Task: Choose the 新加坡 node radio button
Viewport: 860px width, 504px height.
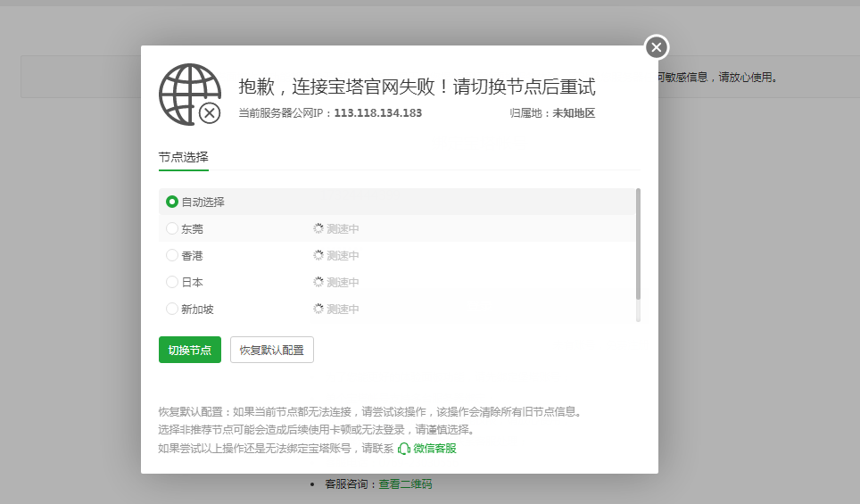Action: (x=171, y=309)
